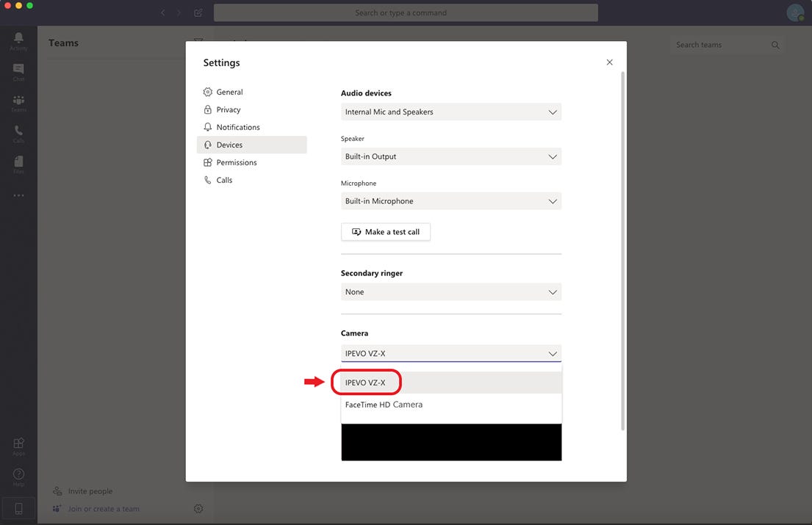
Task: Open the Files section
Action: [x=18, y=164]
